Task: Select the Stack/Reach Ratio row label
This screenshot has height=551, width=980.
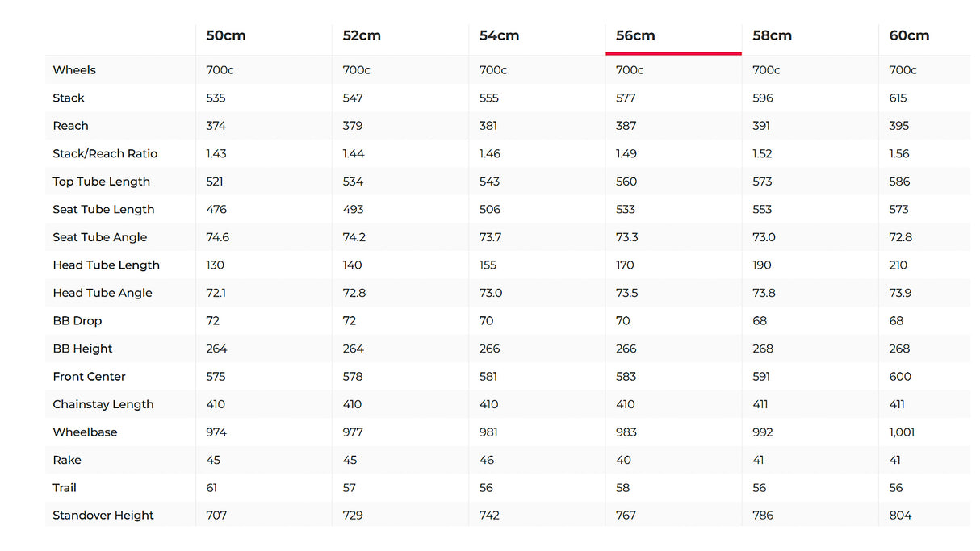Action: click(105, 153)
